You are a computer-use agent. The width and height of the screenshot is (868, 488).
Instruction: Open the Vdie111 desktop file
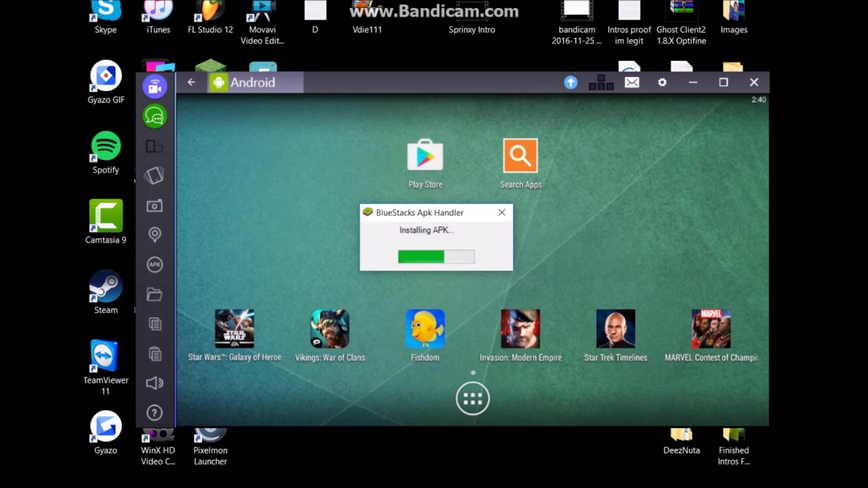(x=367, y=18)
